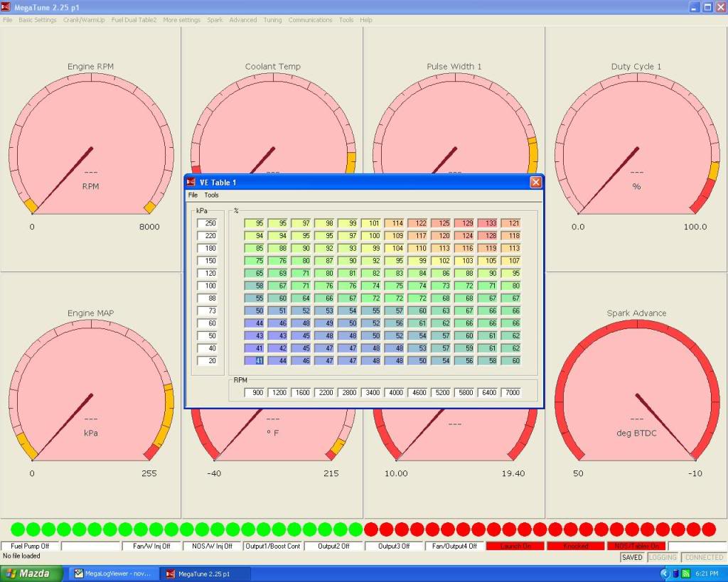The width and height of the screenshot is (728, 582).
Task: Select the 3400 RPM bin field
Action: (x=371, y=393)
